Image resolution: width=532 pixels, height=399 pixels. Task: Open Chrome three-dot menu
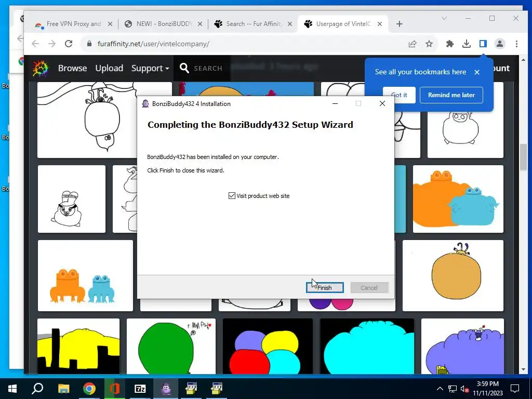pyautogui.click(x=516, y=44)
